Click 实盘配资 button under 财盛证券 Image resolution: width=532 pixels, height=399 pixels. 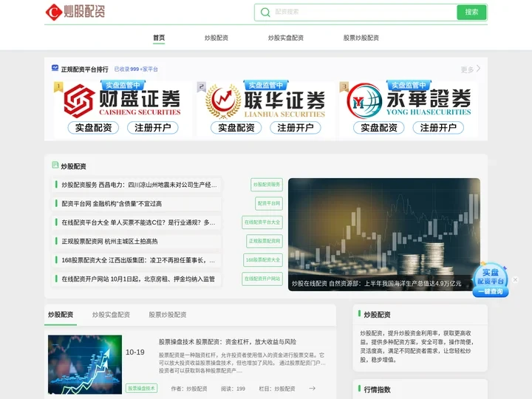click(93, 128)
